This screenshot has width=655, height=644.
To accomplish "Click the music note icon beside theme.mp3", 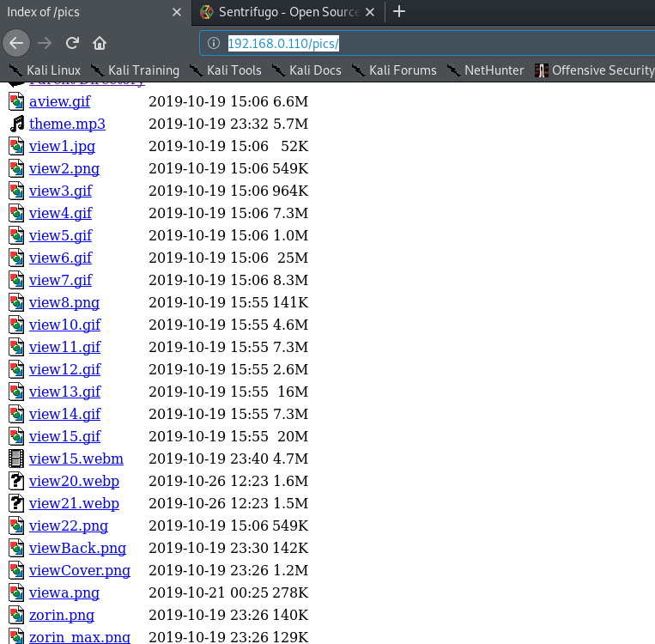I will [16, 124].
